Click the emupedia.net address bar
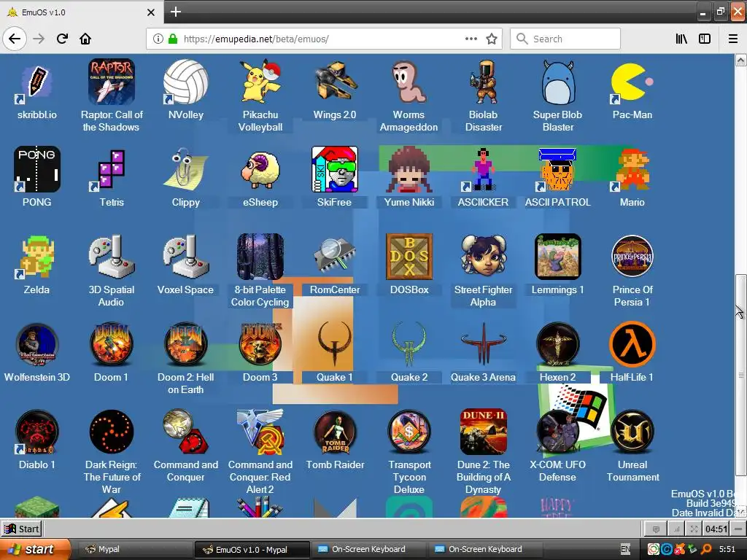 [324, 39]
